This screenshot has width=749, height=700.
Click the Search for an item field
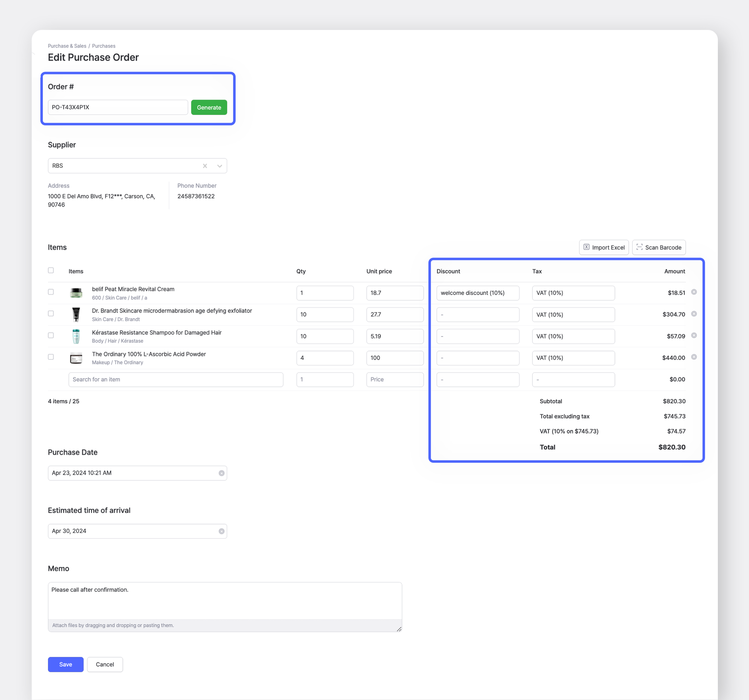click(176, 379)
